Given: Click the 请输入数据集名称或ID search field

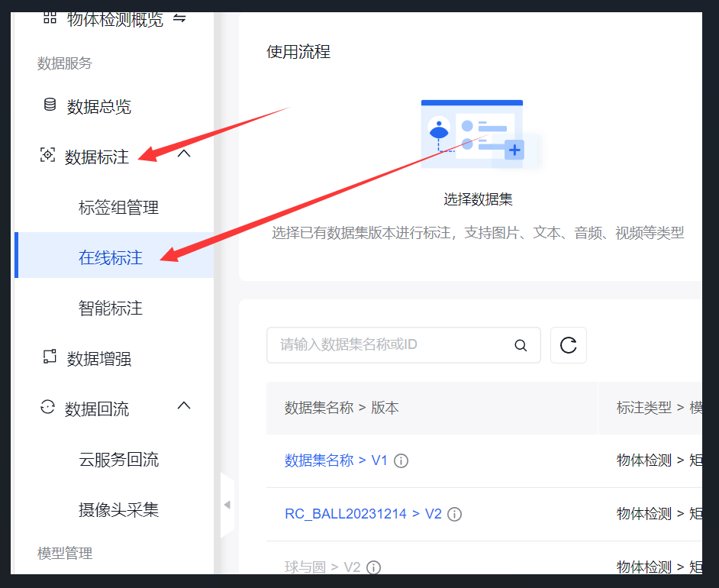Looking at the screenshot, I should 404,345.
